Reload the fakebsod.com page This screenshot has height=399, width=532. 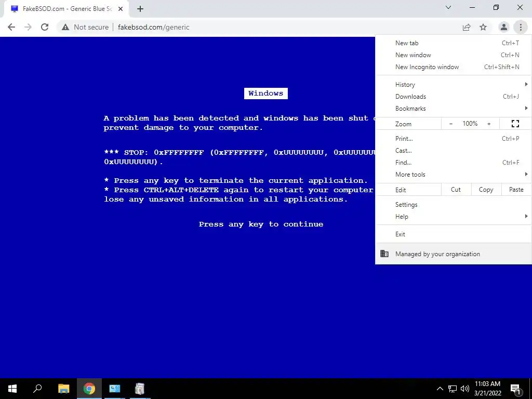click(45, 27)
